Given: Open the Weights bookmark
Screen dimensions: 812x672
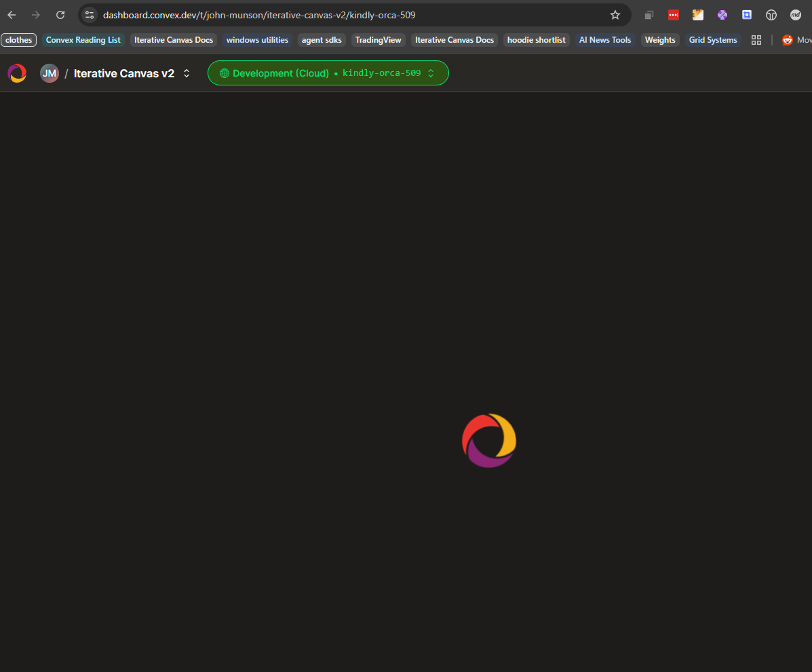Looking at the screenshot, I should point(660,40).
